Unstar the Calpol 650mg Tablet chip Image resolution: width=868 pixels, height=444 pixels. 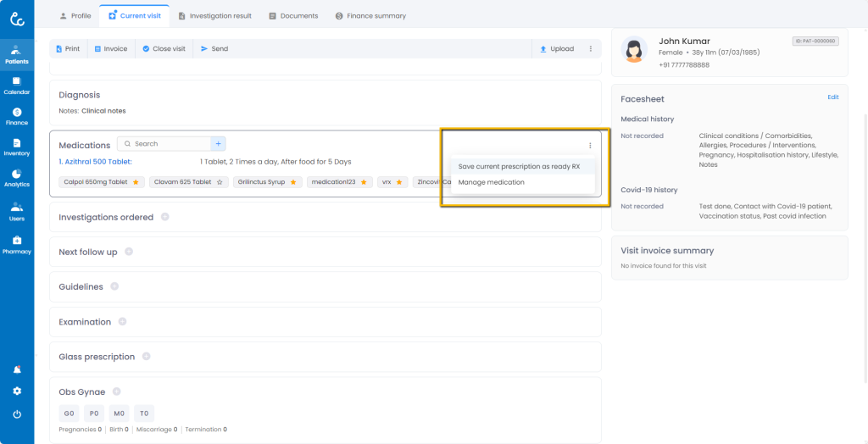[x=136, y=182]
